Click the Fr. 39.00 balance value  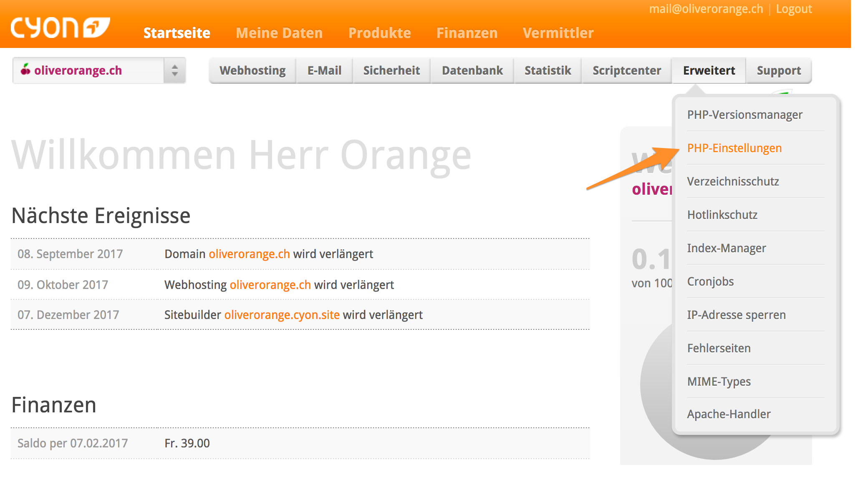(x=187, y=443)
